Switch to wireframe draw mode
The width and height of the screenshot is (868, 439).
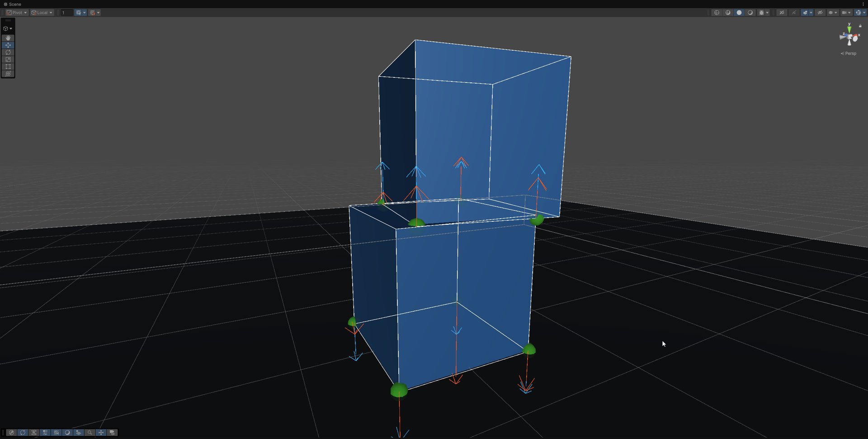coord(717,13)
